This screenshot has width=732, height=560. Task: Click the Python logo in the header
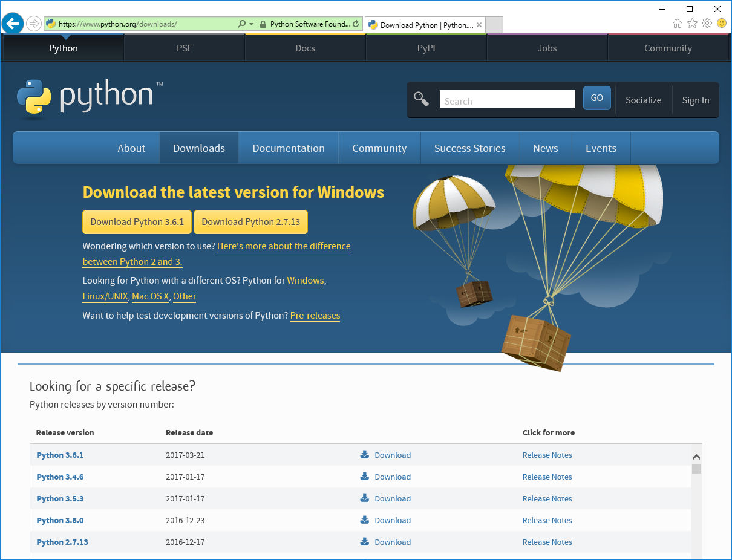90,97
